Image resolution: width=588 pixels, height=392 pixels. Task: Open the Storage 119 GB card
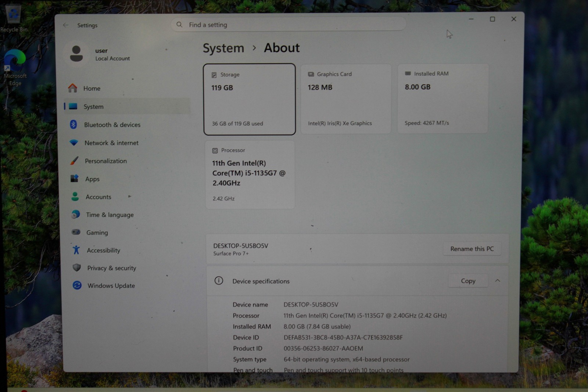pyautogui.click(x=250, y=99)
